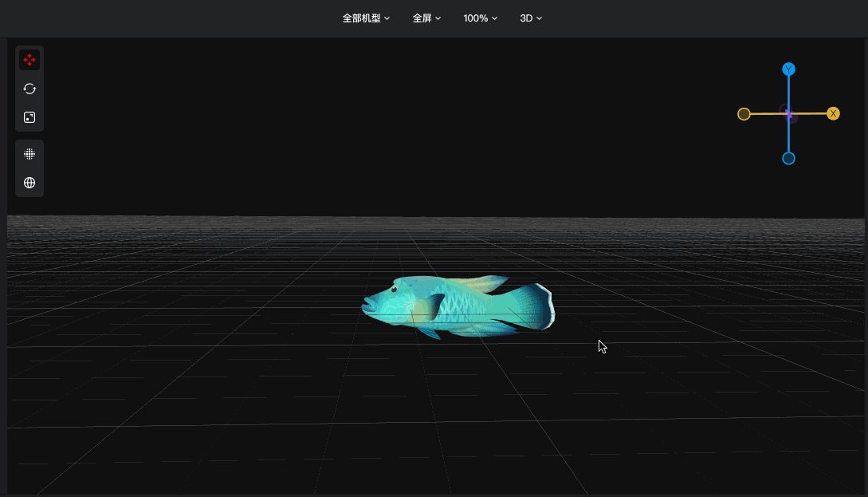Click the blue Y axis handle
The image size is (868, 497).
point(788,69)
